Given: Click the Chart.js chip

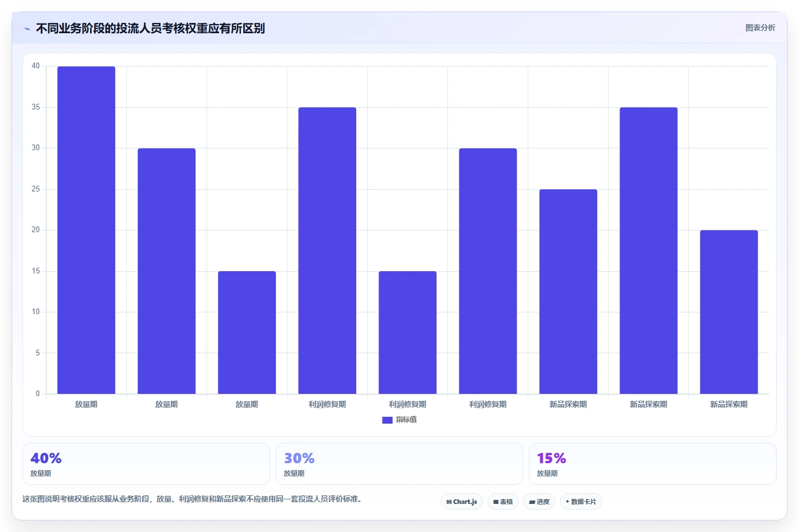Looking at the screenshot, I should (x=462, y=502).
